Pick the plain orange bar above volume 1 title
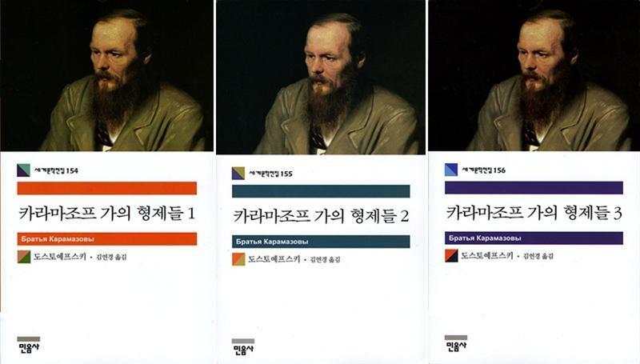640x364 pixels. pos(107,188)
